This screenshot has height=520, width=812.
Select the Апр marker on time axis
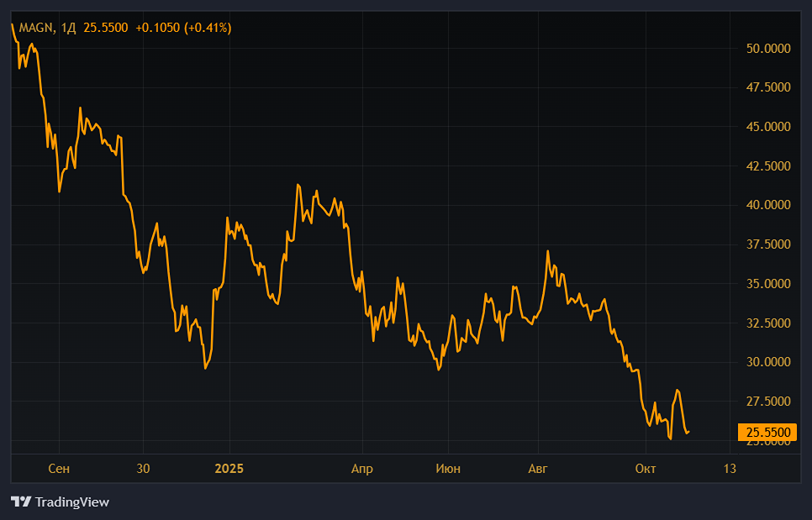(361, 469)
